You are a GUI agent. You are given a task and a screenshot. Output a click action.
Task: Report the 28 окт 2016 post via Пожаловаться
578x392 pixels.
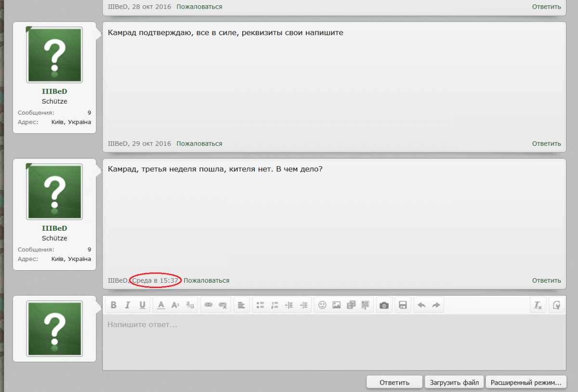tap(199, 7)
